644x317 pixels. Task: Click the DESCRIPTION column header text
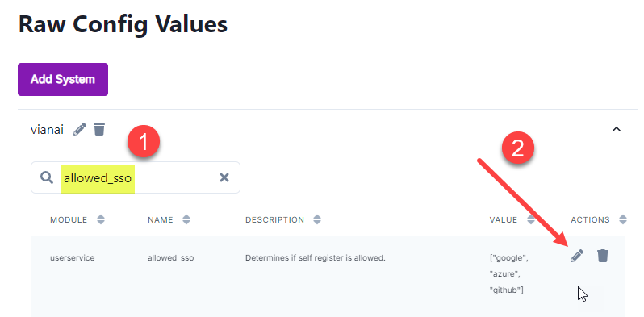point(274,220)
